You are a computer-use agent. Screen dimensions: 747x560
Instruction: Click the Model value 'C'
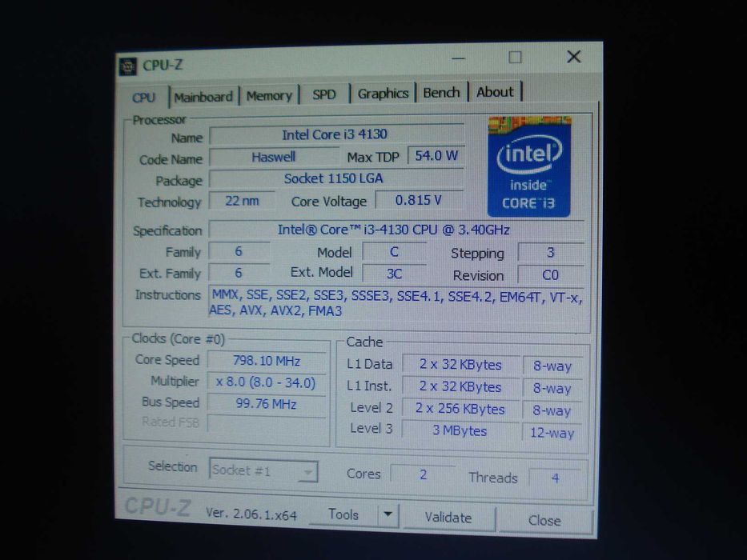coord(394,251)
